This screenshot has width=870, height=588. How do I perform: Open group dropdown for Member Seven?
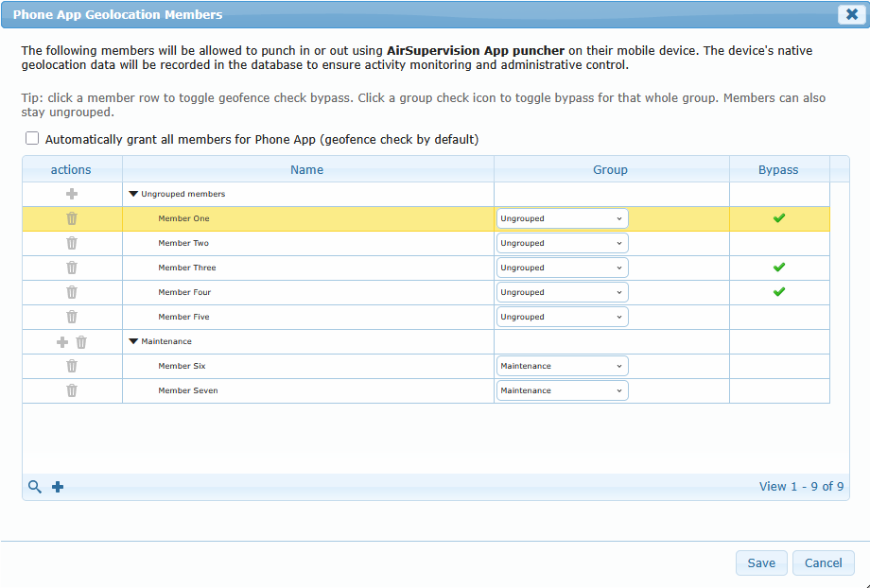click(562, 390)
